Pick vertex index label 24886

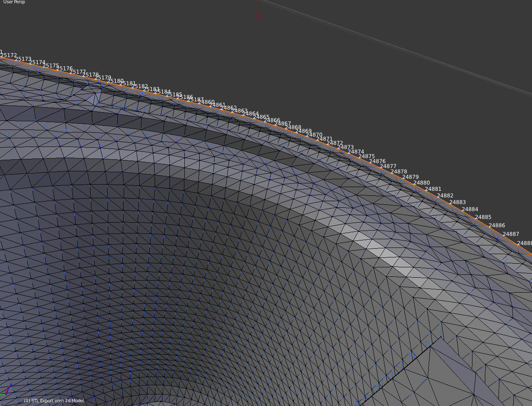(x=496, y=226)
